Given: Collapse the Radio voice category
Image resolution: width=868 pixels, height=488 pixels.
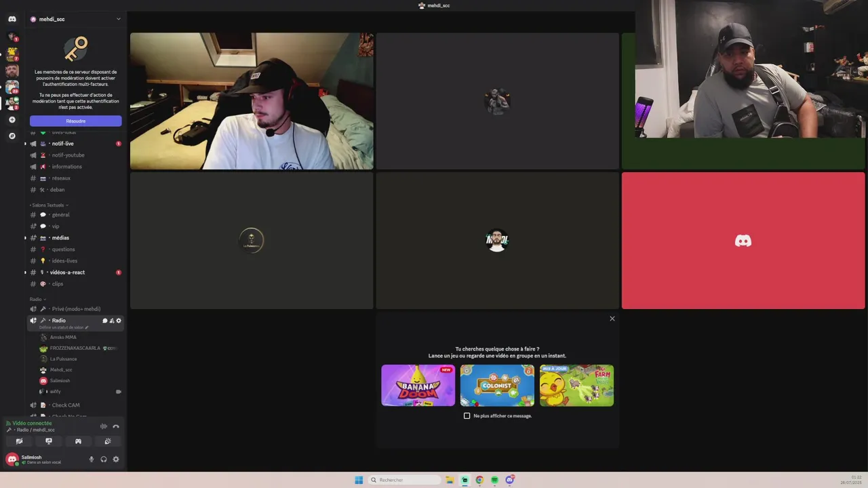Looking at the screenshot, I should [x=37, y=299].
